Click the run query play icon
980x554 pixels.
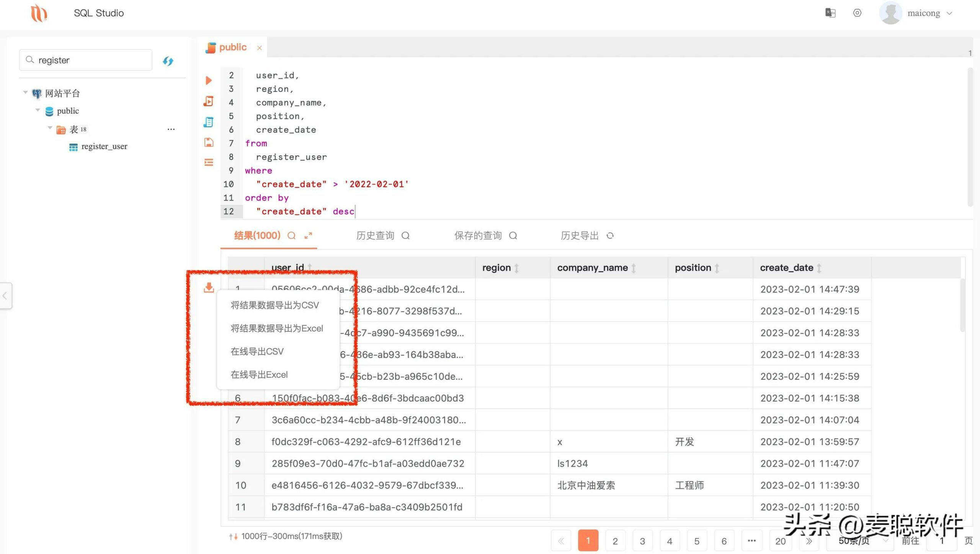209,80
